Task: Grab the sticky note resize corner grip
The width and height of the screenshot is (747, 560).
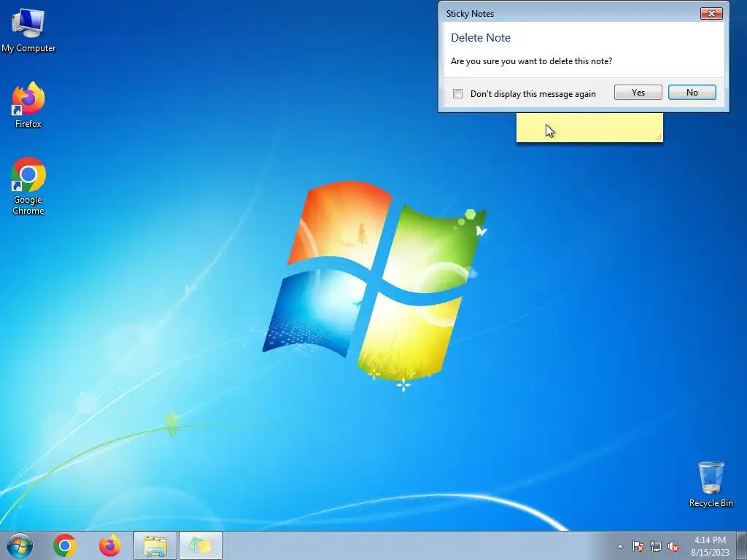Action: (659, 138)
